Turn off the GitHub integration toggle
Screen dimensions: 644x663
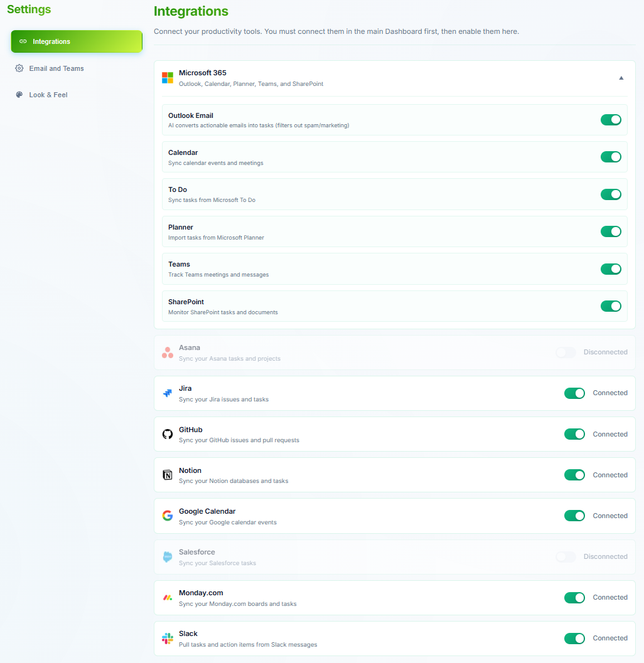574,434
